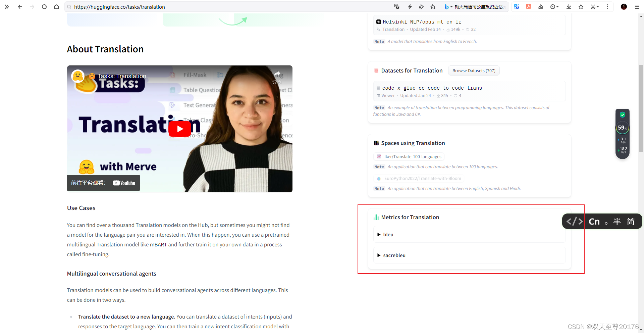
Task: Click the code brackets icon in IME bar
Action: (x=574, y=222)
